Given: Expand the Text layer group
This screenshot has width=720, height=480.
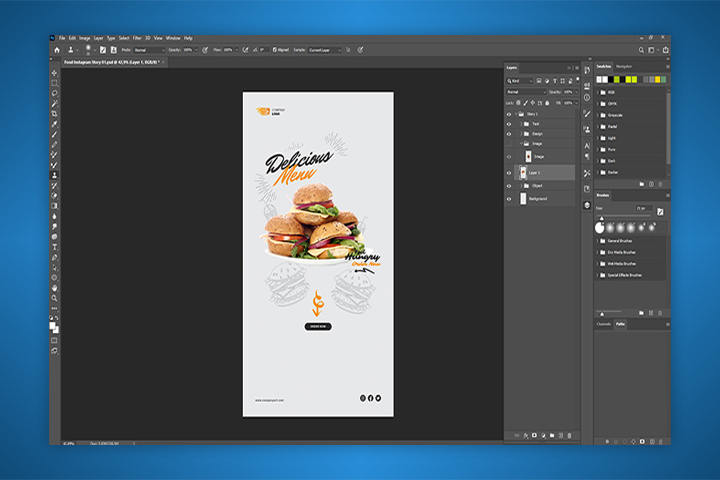Looking at the screenshot, I should click(521, 124).
